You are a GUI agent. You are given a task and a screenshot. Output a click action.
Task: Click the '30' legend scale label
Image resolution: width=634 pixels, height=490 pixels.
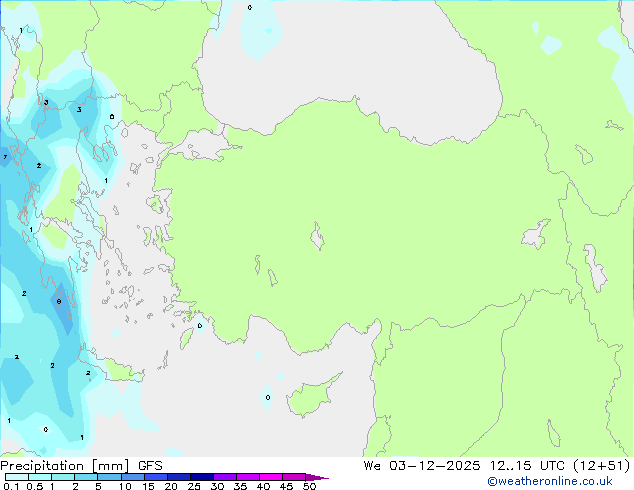click(217, 486)
